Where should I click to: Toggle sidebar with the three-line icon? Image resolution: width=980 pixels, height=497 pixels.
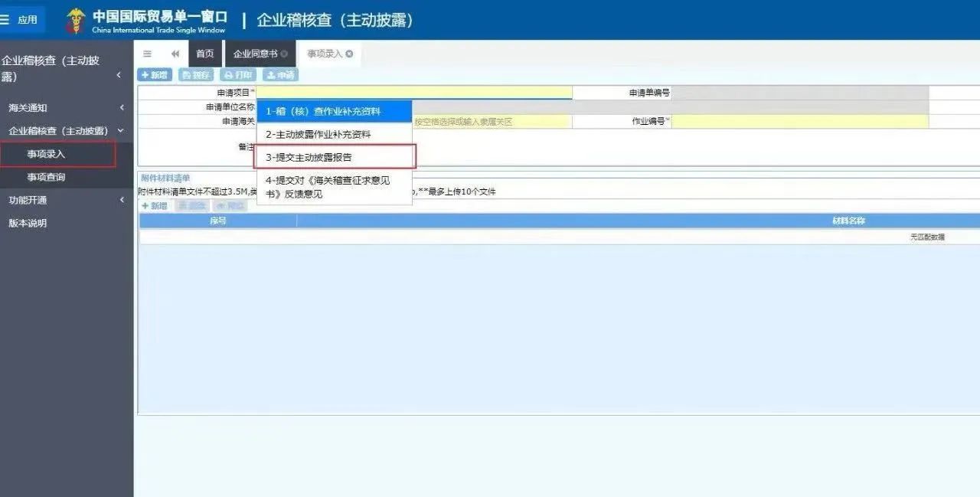click(x=148, y=54)
